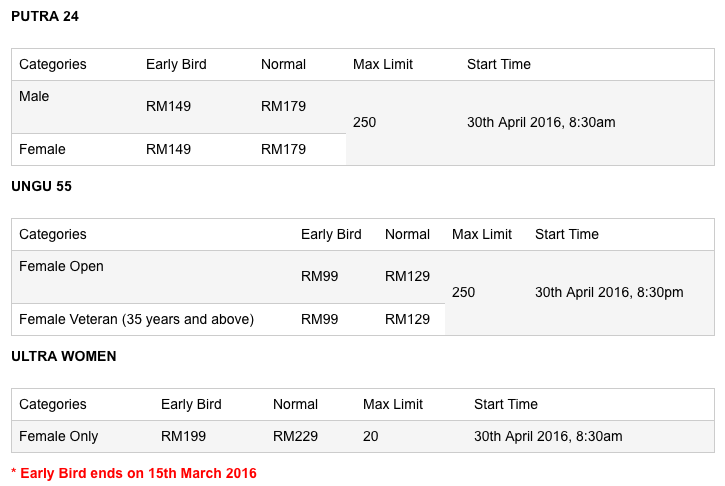725x486 pixels.
Task: Click the PUTRA 24 heading
Action: pos(45,16)
